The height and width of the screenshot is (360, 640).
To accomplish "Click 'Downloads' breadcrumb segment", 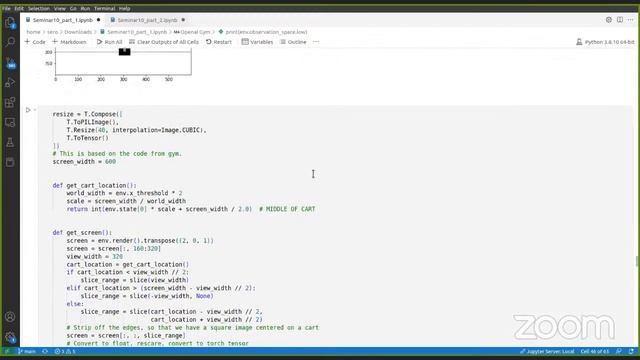I will pyautogui.click(x=78, y=32).
